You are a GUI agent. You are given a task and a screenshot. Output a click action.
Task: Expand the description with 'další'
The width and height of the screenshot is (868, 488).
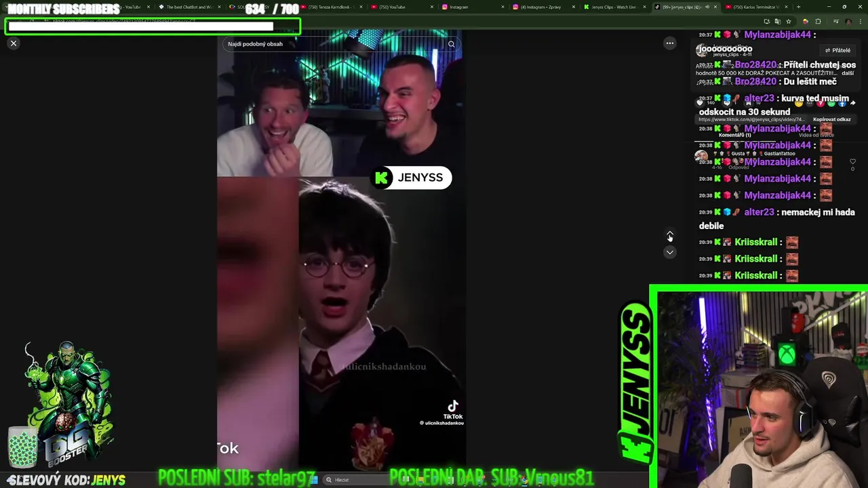tap(848, 73)
